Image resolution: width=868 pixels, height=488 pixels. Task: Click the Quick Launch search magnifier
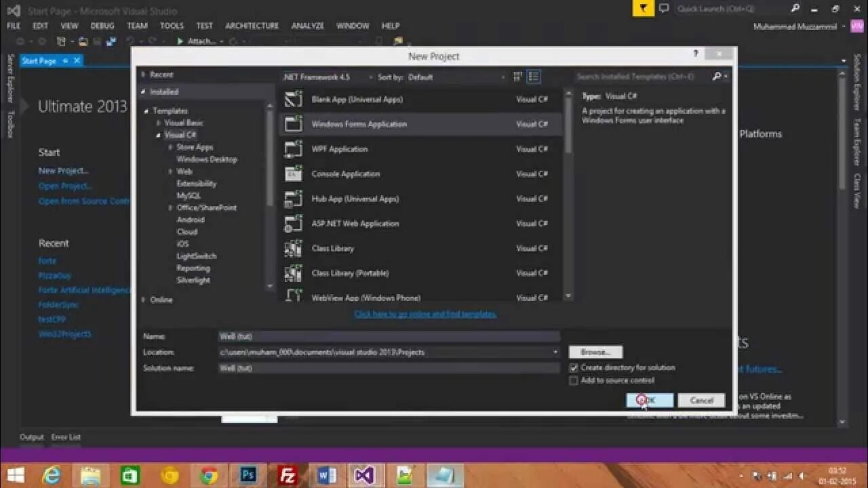(x=795, y=8)
